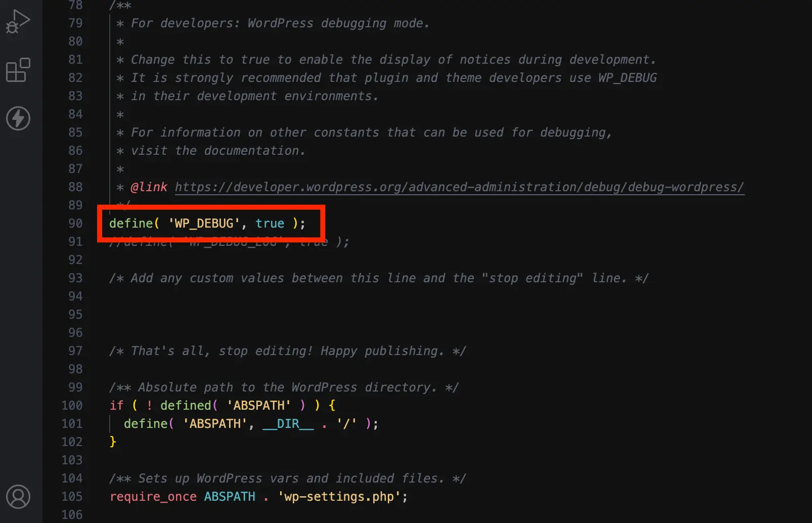
Task: Click the require_once keyword
Action: pyautogui.click(x=153, y=497)
